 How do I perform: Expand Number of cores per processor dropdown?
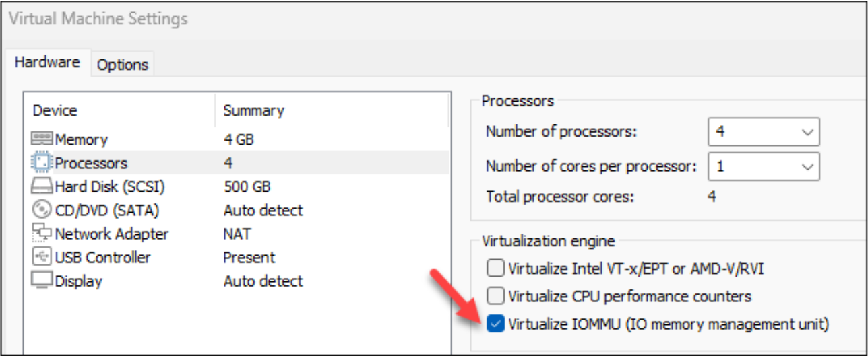(764, 166)
